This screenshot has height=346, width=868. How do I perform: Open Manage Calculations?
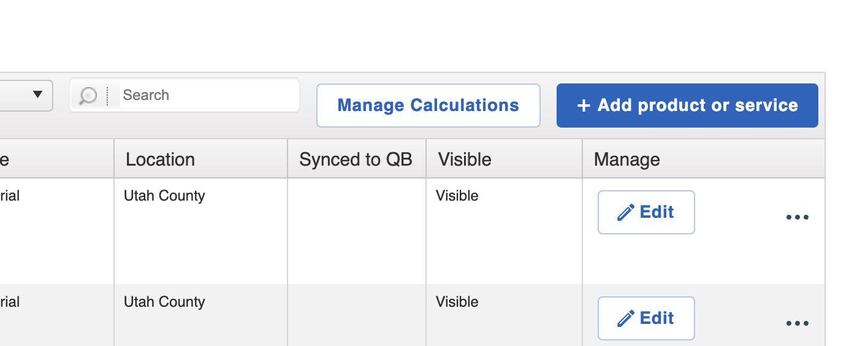(428, 106)
